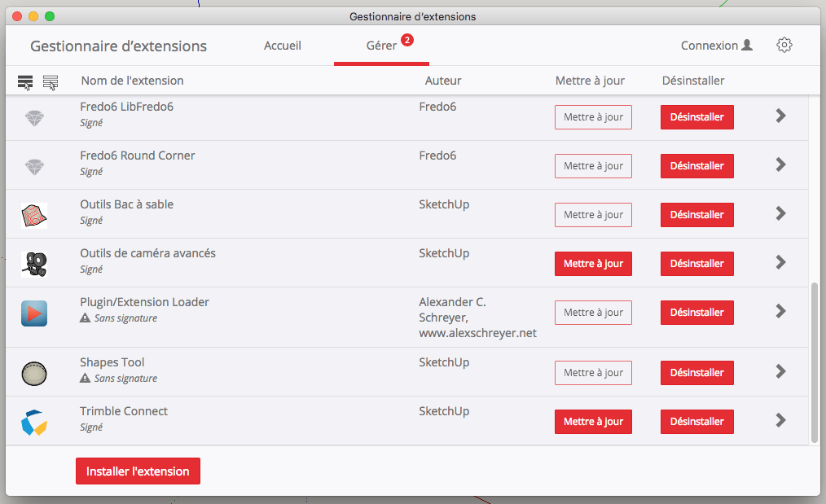Click the Trimble Connect logo icon

(x=34, y=423)
